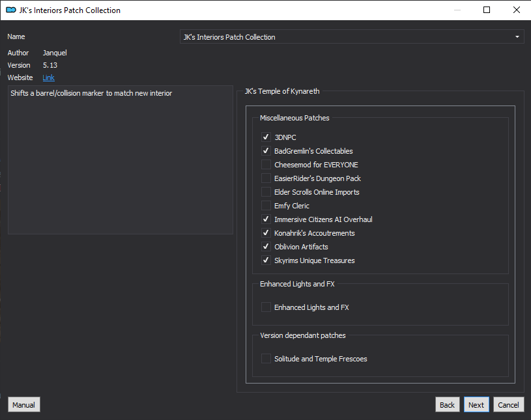Uncheck the 3DNPC patch

266,137
